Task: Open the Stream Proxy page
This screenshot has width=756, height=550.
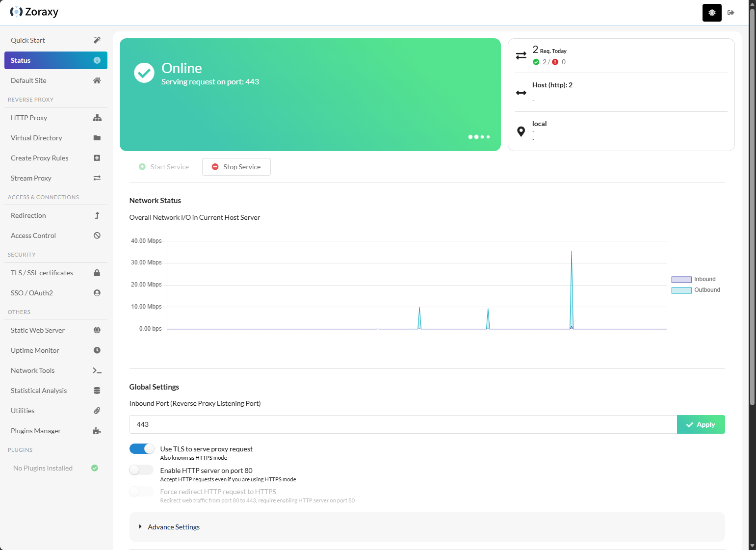Action: click(x=56, y=178)
